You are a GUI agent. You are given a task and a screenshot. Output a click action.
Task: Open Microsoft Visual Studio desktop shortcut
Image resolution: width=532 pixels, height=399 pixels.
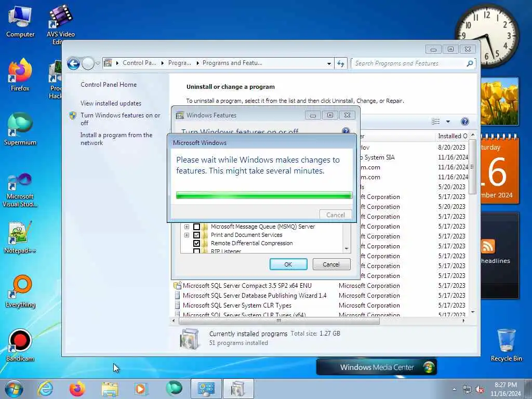(20, 190)
